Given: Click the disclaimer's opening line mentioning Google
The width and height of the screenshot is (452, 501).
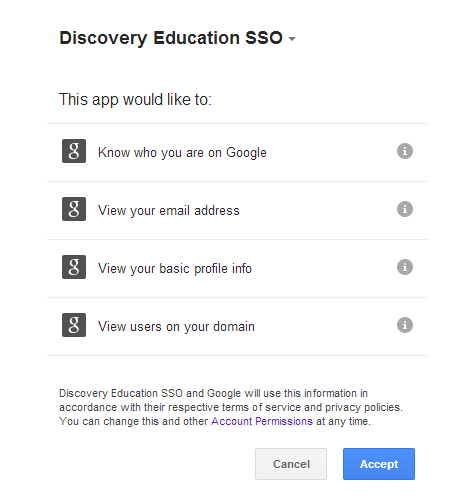Looking at the screenshot, I should point(213,393).
